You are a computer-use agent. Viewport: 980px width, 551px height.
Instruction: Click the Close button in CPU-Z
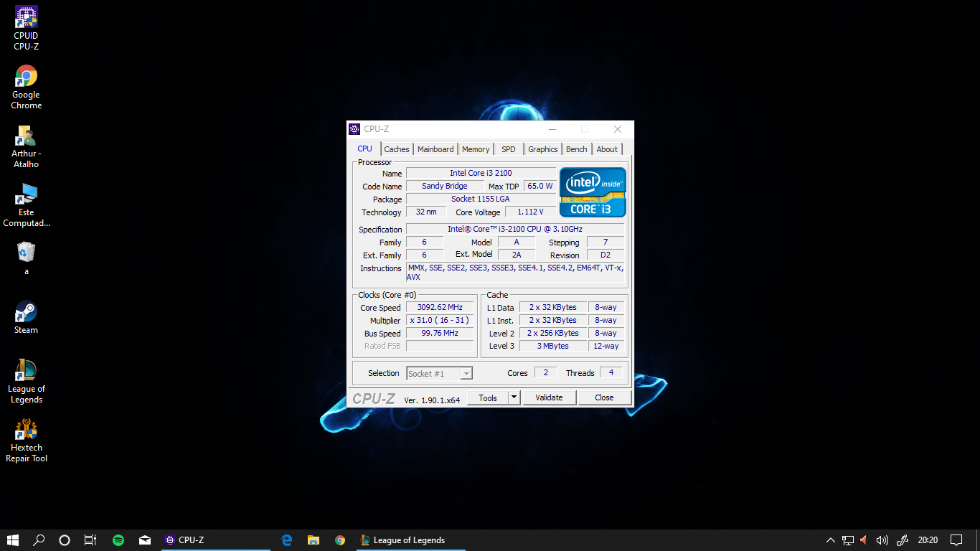click(604, 397)
